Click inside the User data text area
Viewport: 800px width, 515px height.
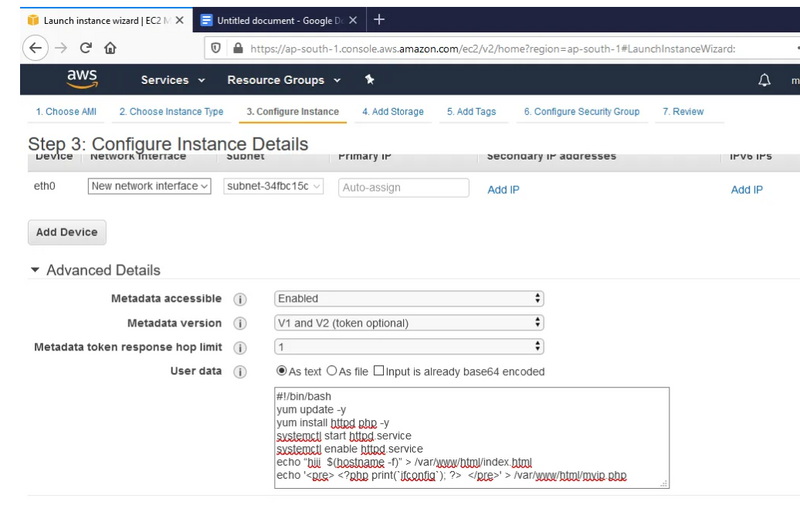472,437
